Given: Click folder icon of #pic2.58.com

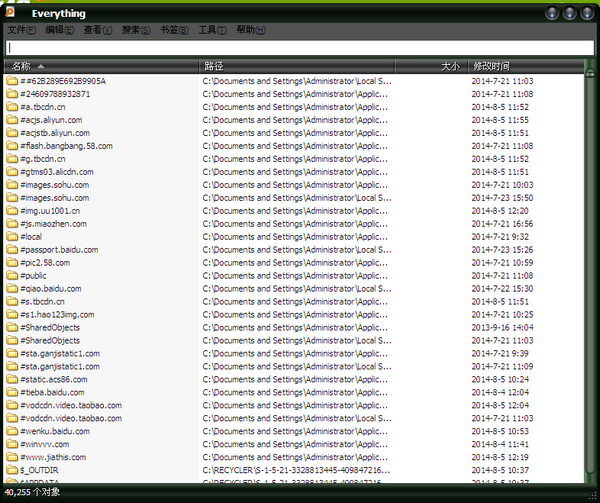Looking at the screenshot, I should [x=12, y=263].
